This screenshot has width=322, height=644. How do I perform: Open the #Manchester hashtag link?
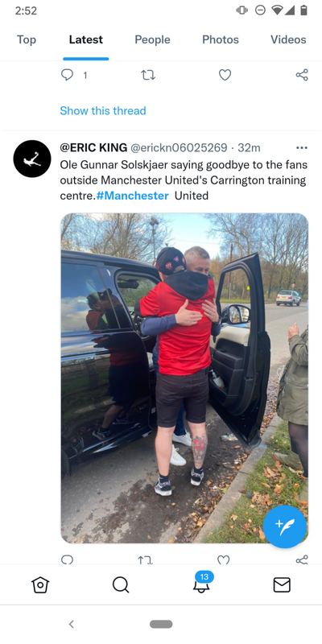132,196
